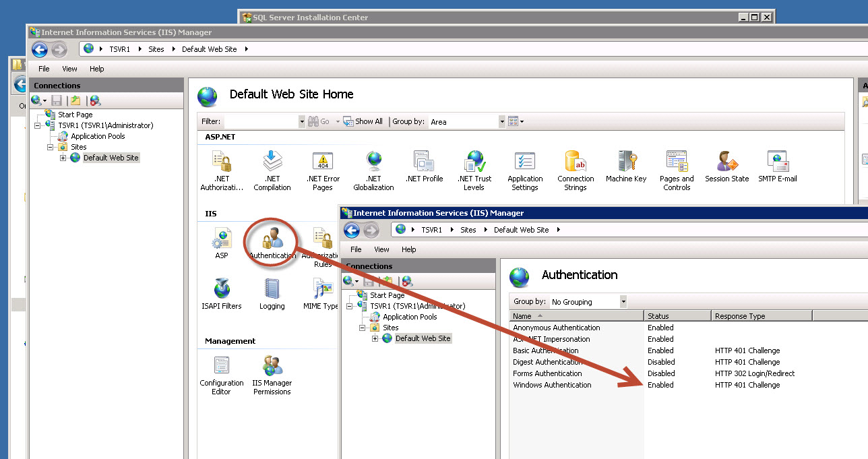Open the Help menu
This screenshot has width=868, height=459.
click(97, 68)
